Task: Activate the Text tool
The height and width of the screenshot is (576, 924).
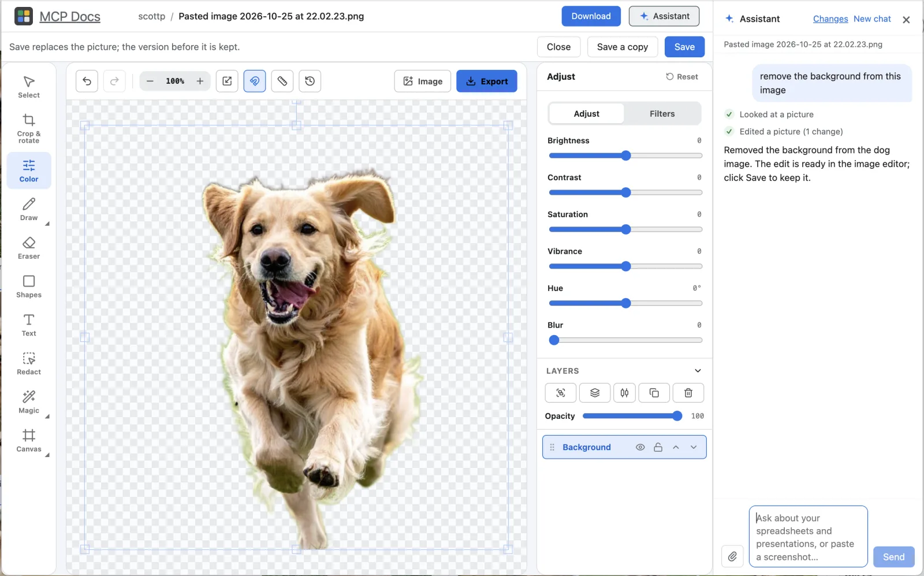Action: click(x=29, y=325)
